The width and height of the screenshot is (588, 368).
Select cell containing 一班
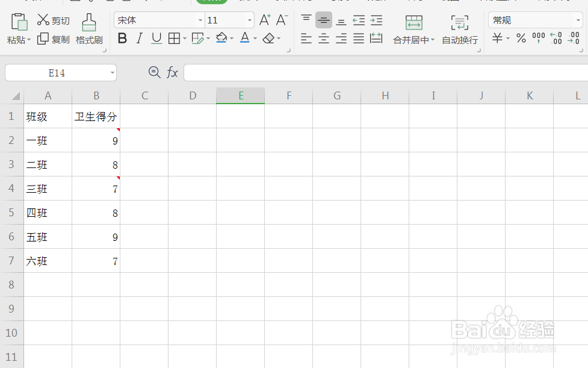tap(48, 140)
